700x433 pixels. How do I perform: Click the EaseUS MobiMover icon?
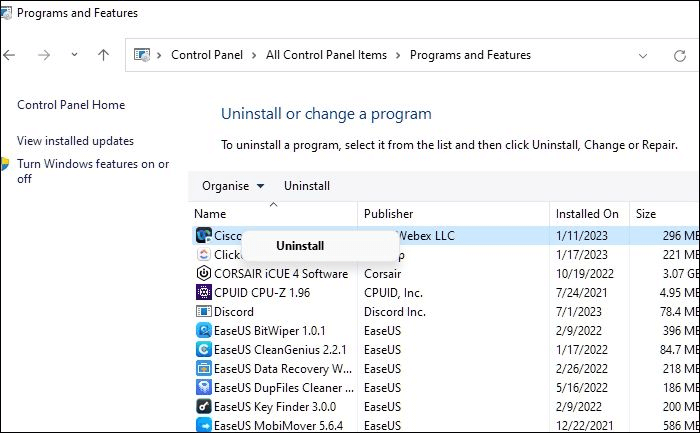[x=204, y=425]
